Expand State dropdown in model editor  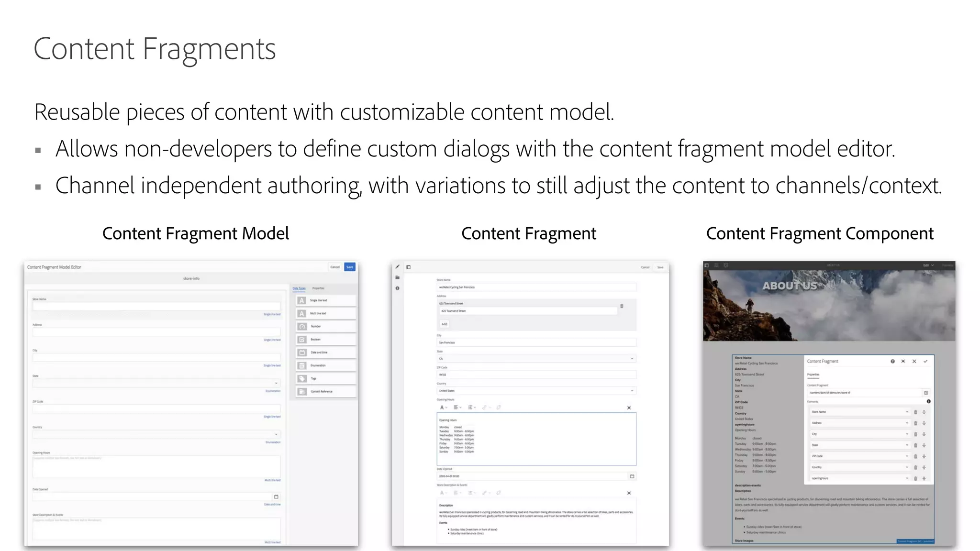click(x=276, y=383)
